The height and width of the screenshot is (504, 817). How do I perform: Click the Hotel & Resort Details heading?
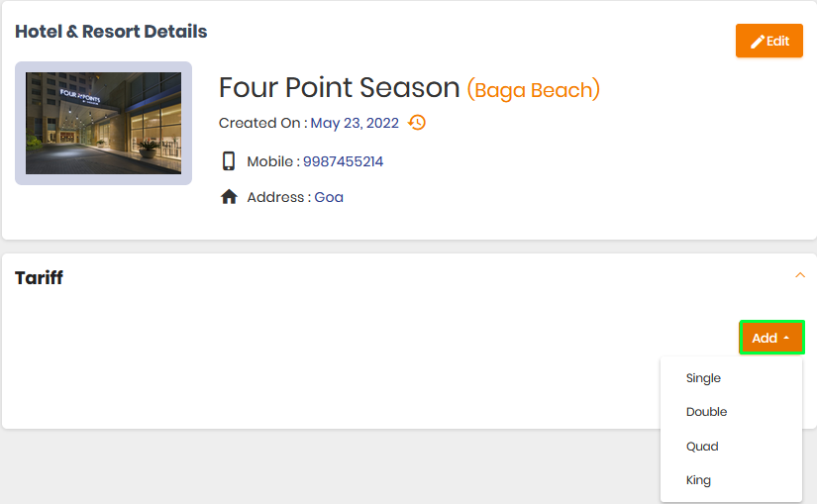click(x=111, y=32)
